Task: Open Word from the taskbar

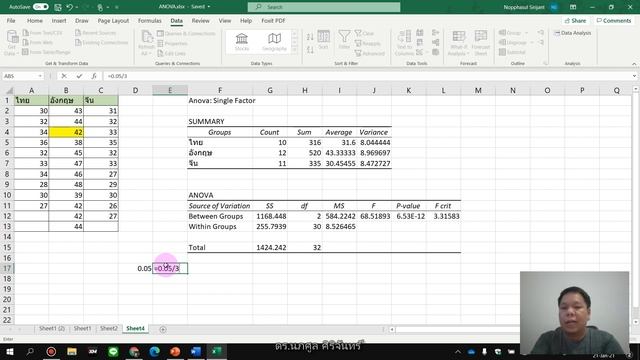Action: coord(196,351)
